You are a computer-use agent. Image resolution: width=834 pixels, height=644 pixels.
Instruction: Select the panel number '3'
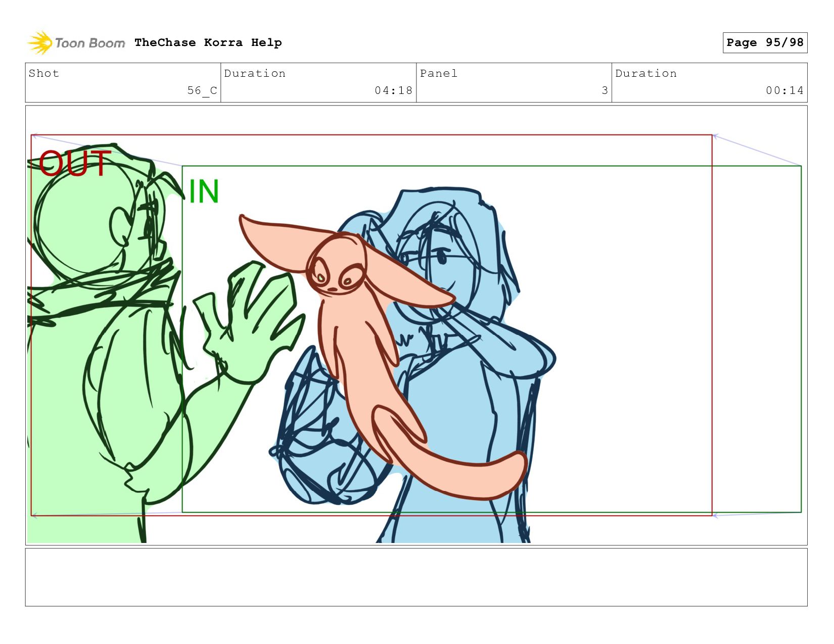(605, 90)
